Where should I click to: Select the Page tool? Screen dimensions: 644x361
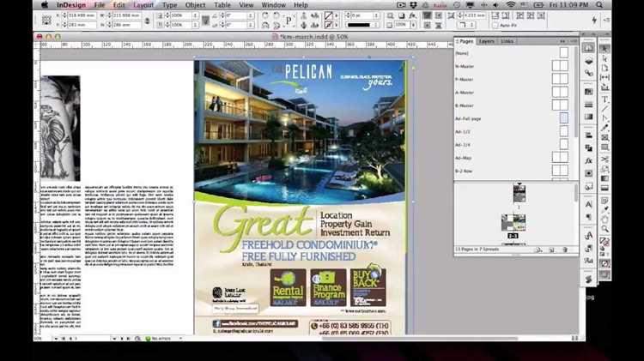pyautogui.click(x=605, y=68)
